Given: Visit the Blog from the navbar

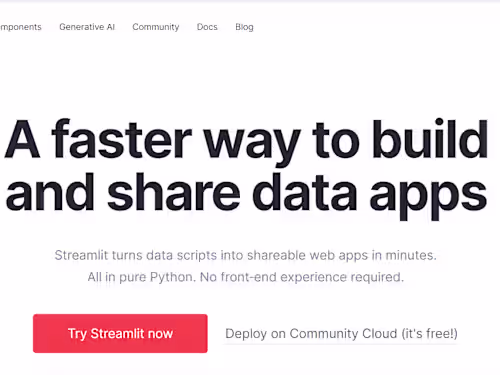Looking at the screenshot, I should click(244, 27).
